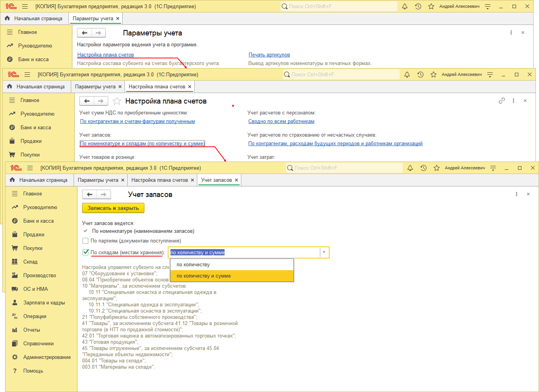
Task: Select Настройка плана счетов tab in middle window
Action: [x=157, y=87]
